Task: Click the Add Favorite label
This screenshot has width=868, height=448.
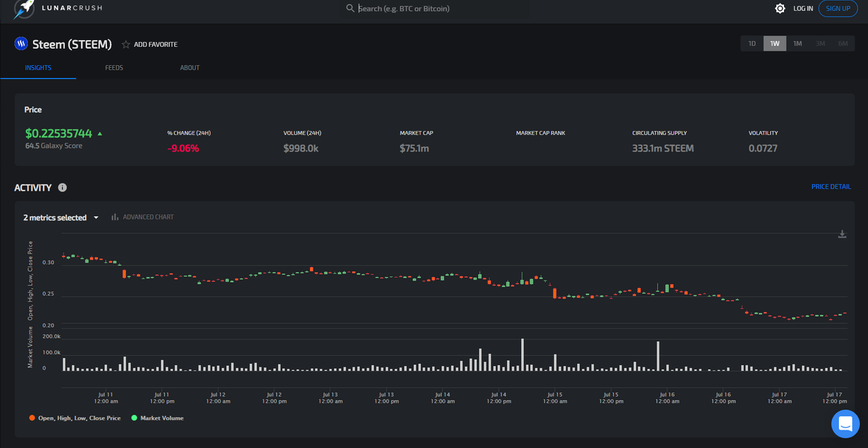Action: pos(155,45)
